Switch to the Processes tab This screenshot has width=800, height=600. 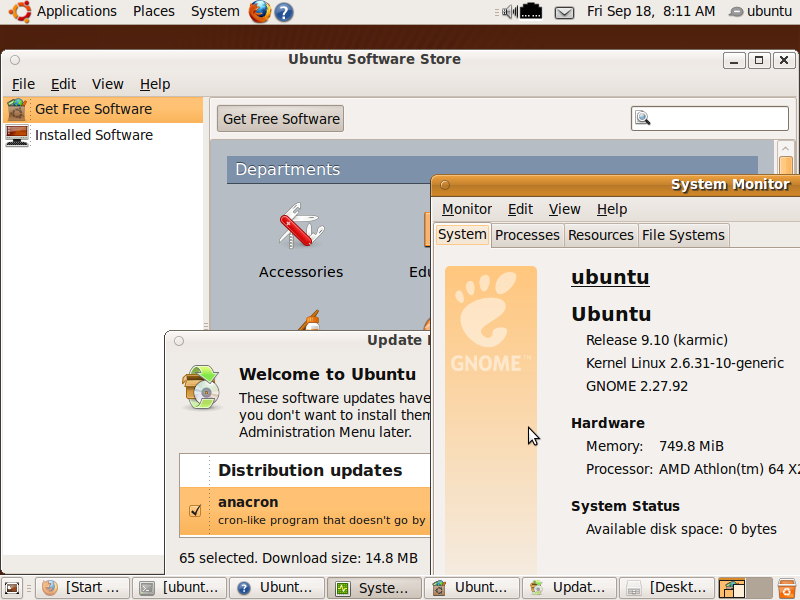pos(527,235)
